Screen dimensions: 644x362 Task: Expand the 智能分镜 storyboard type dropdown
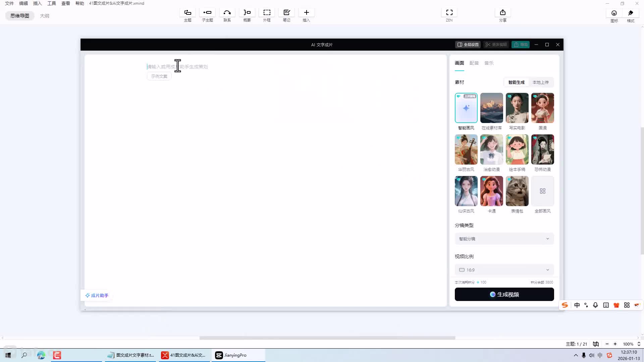pos(504,239)
